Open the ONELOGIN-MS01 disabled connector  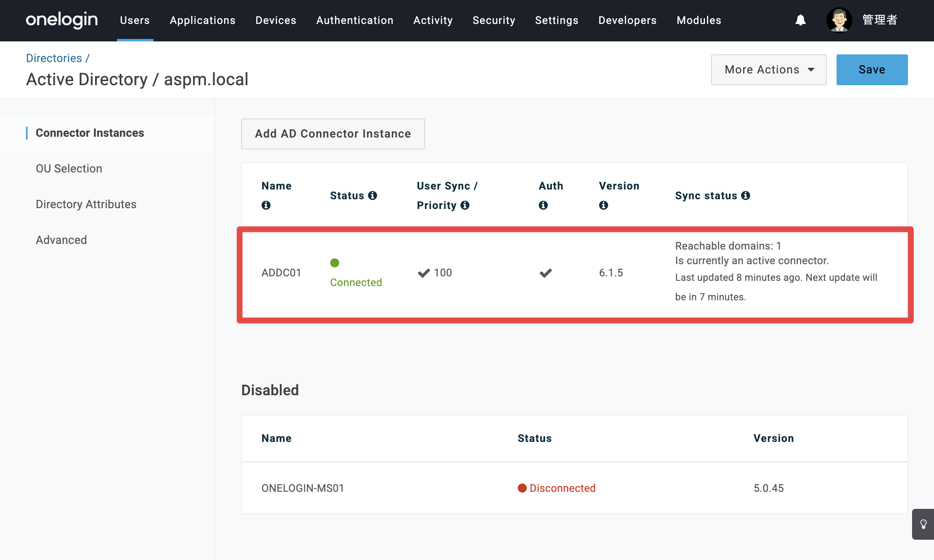pos(575,488)
